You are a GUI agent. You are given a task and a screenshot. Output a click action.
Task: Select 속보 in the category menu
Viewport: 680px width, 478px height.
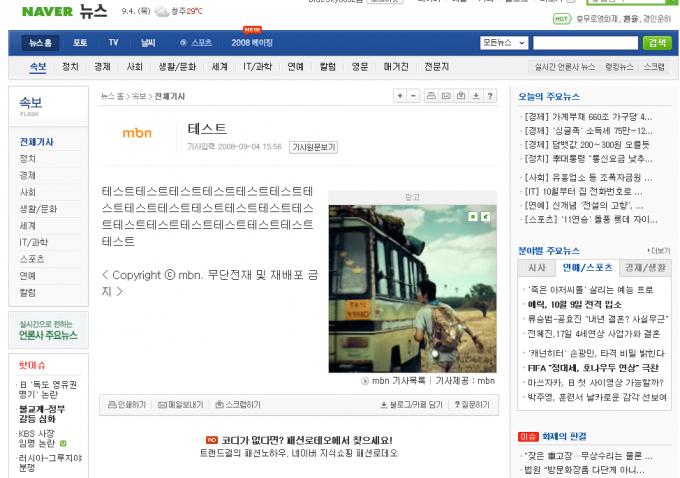coord(38,67)
